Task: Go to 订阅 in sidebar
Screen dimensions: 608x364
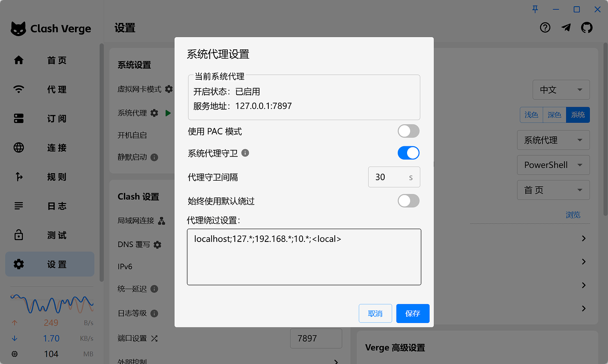Action: [x=50, y=119]
